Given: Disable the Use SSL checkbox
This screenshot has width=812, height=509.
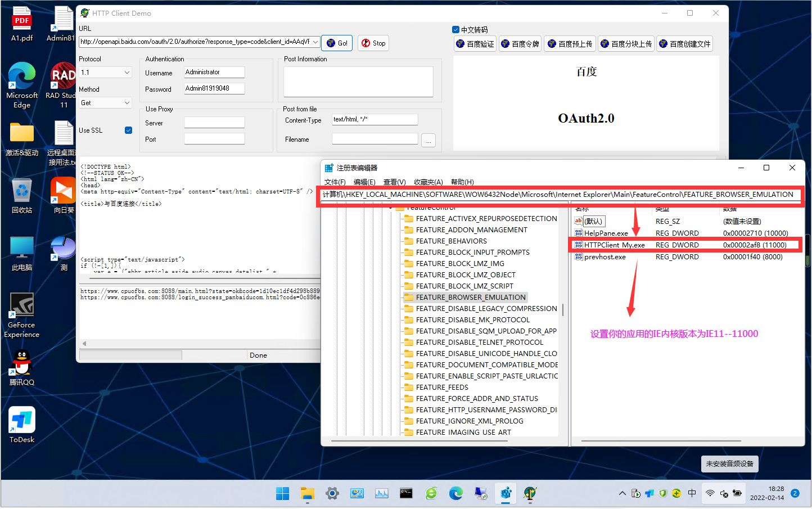Looking at the screenshot, I should [x=128, y=130].
